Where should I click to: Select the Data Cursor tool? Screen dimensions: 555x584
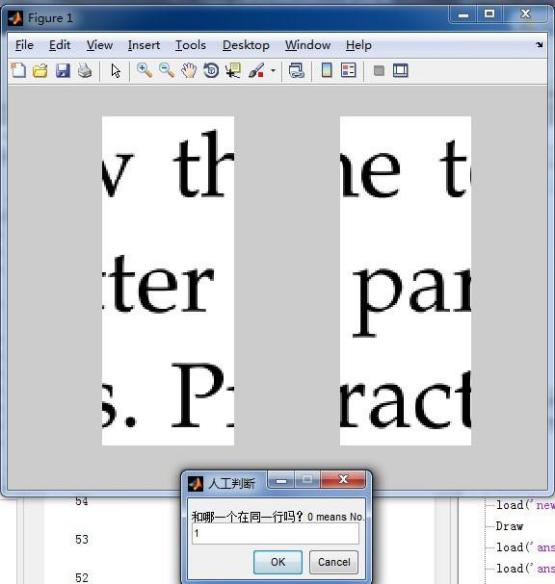[x=233, y=70]
